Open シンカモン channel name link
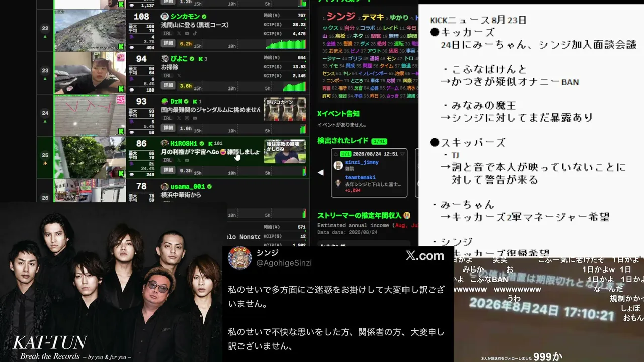 [185, 17]
